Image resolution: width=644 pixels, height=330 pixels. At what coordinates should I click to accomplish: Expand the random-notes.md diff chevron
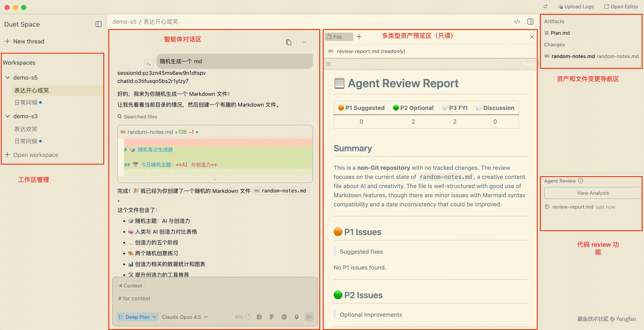(215, 179)
